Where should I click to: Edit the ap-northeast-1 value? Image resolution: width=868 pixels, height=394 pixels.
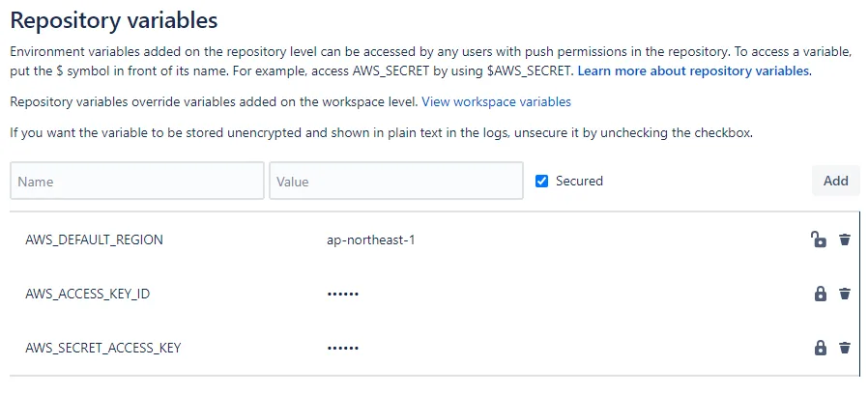tap(370, 240)
